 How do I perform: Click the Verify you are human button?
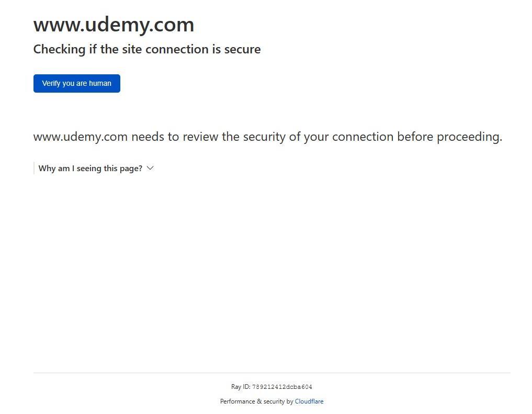pos(77,83)
